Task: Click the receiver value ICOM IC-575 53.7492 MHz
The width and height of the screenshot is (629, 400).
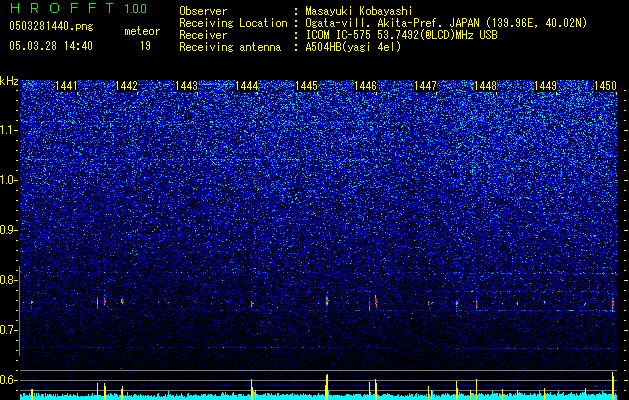Action: (401, 35)
